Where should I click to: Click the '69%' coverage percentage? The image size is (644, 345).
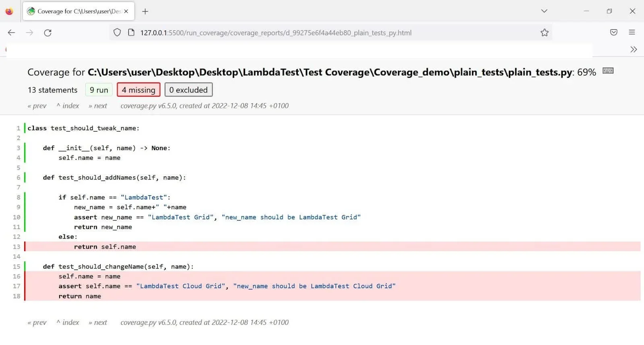pos(586,72)
